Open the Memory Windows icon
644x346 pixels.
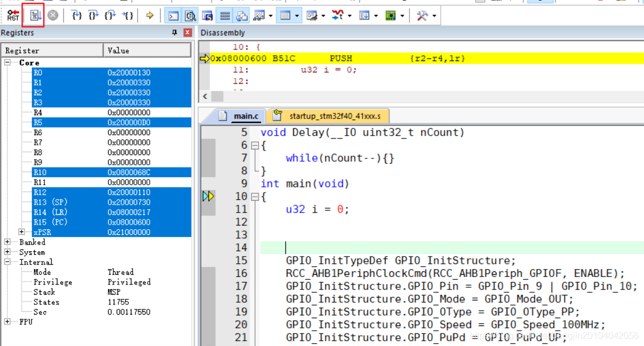coord(285,16)
